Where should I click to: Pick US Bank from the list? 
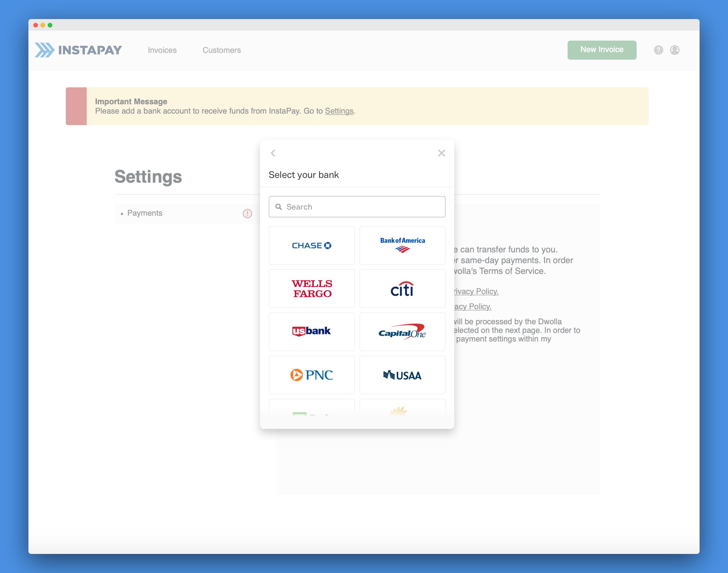click(x=311, y=332)
